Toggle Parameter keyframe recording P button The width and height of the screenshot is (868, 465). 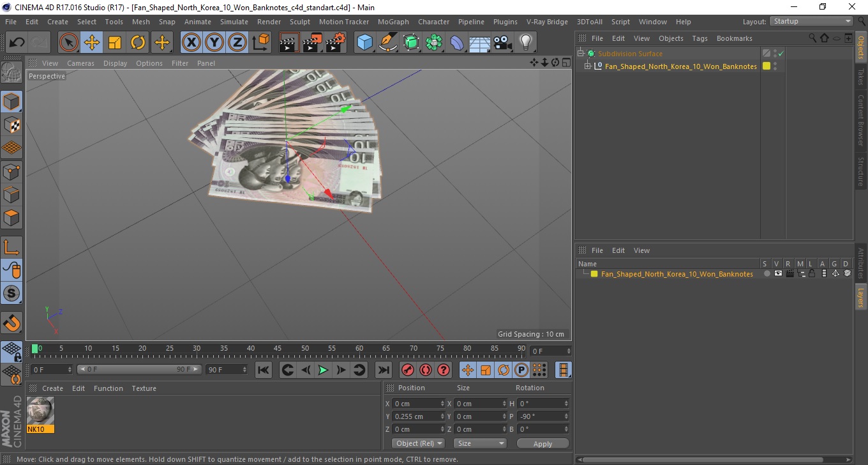[521, 370]
